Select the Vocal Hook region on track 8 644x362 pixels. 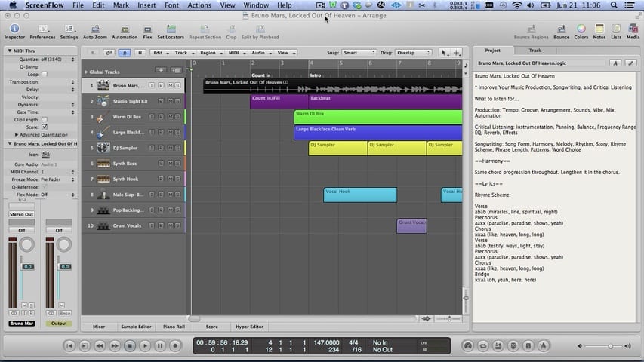click(360, 195)
